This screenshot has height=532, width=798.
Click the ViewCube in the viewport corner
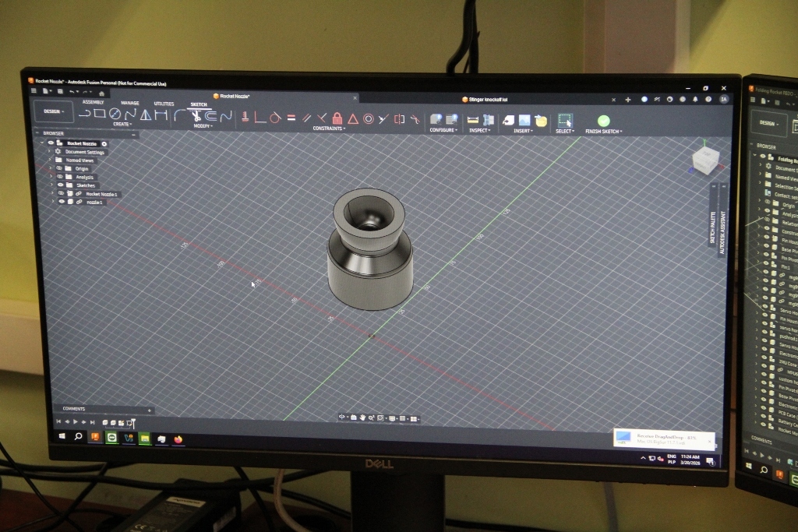click(705, 159)
